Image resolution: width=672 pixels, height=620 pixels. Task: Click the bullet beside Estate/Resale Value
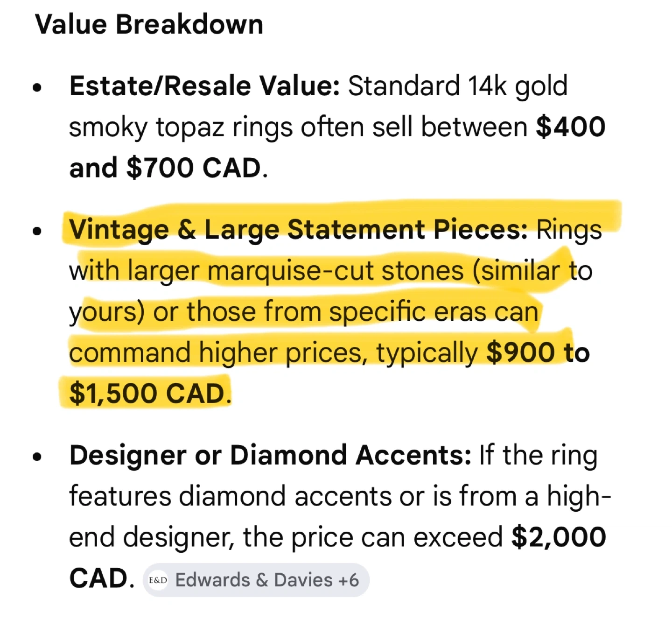[37, 87]
